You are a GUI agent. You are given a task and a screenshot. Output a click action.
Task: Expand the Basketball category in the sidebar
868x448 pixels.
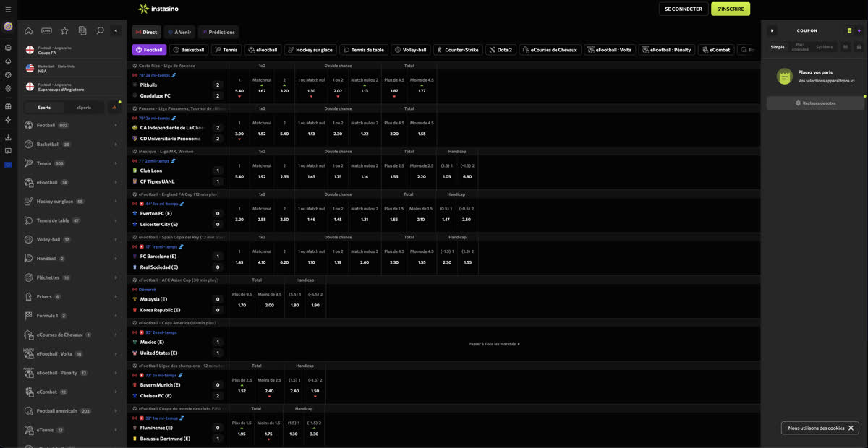click(71, 145)
